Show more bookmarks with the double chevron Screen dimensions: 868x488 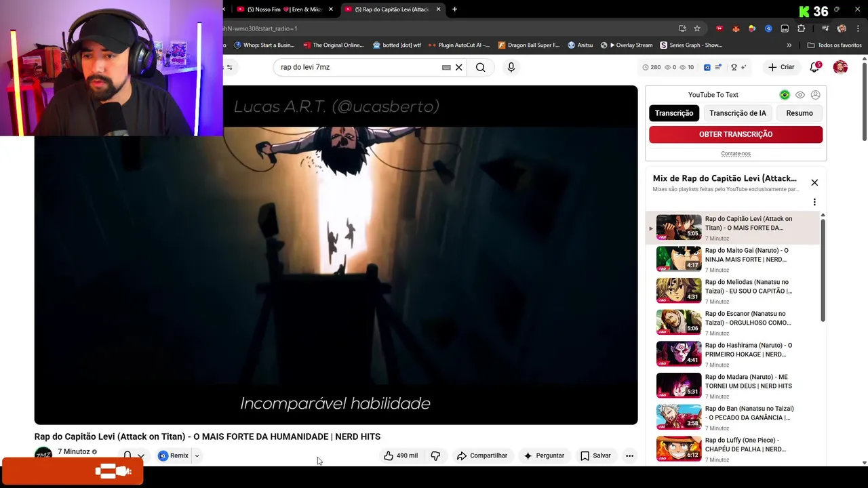pos(789,45)
